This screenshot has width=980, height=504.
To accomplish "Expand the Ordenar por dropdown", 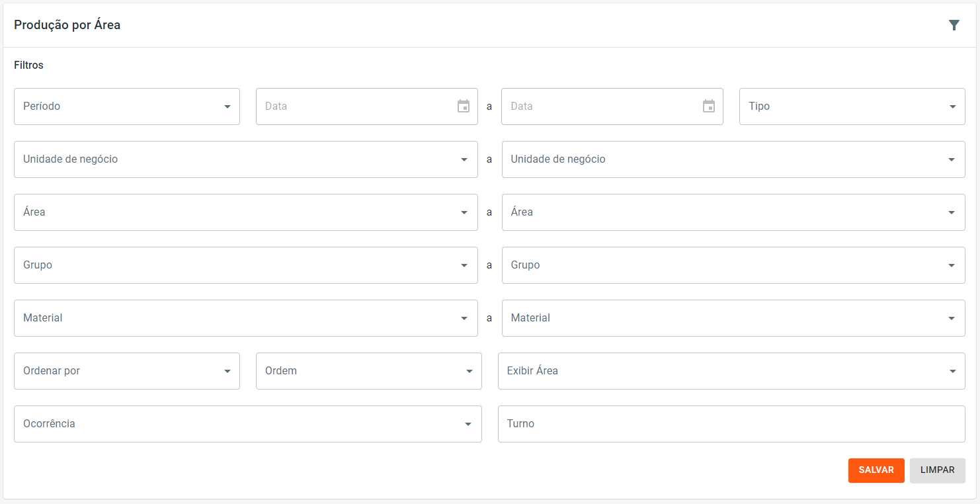I will [127, 371].
